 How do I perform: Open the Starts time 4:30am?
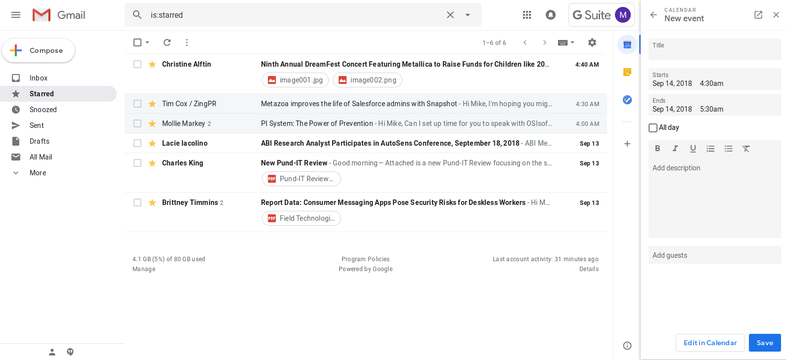coord(711,83)
